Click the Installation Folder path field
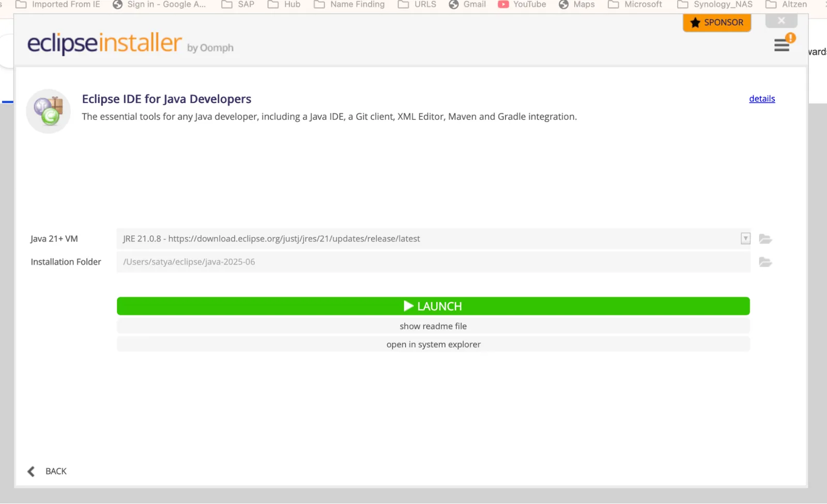This screenshot has width=827, height=504. (433, 262)
